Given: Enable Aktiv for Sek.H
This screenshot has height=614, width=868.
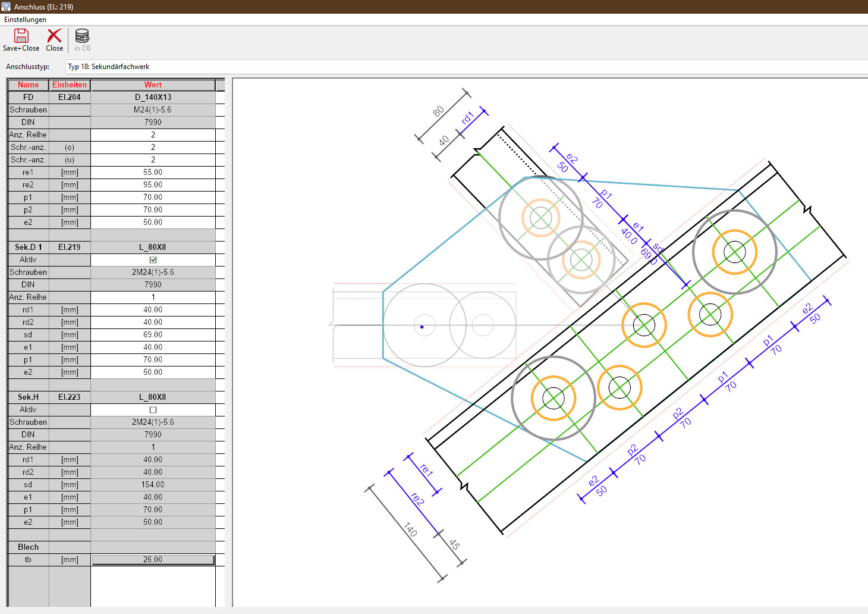Looking at the screenshot, I should coord(153,409).
